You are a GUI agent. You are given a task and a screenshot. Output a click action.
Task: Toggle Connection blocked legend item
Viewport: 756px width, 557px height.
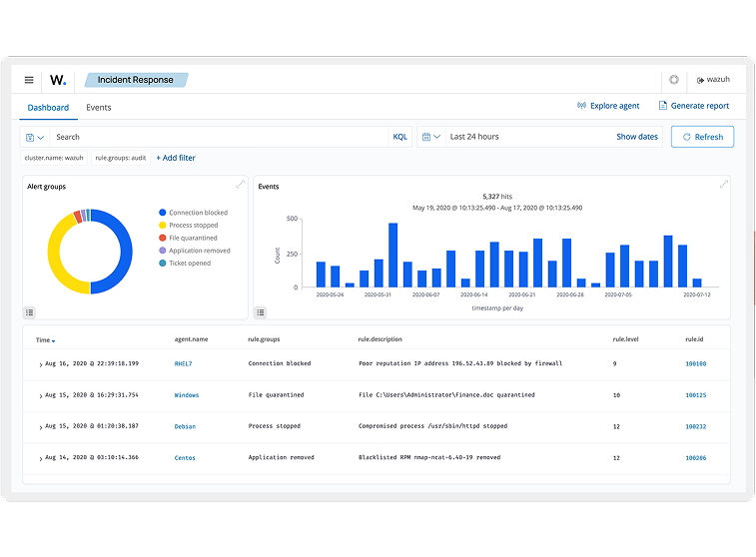[x=198, y=213]
